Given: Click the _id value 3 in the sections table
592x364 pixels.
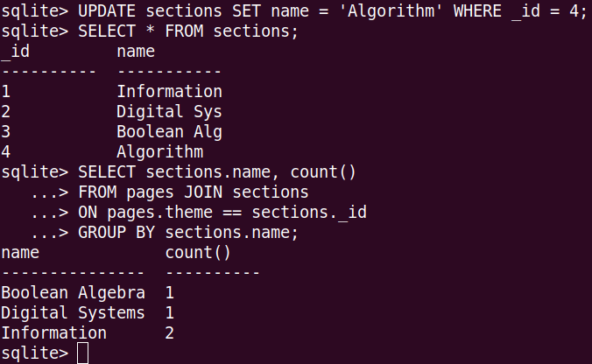Looking at the screenshot, I should point(6,131).
